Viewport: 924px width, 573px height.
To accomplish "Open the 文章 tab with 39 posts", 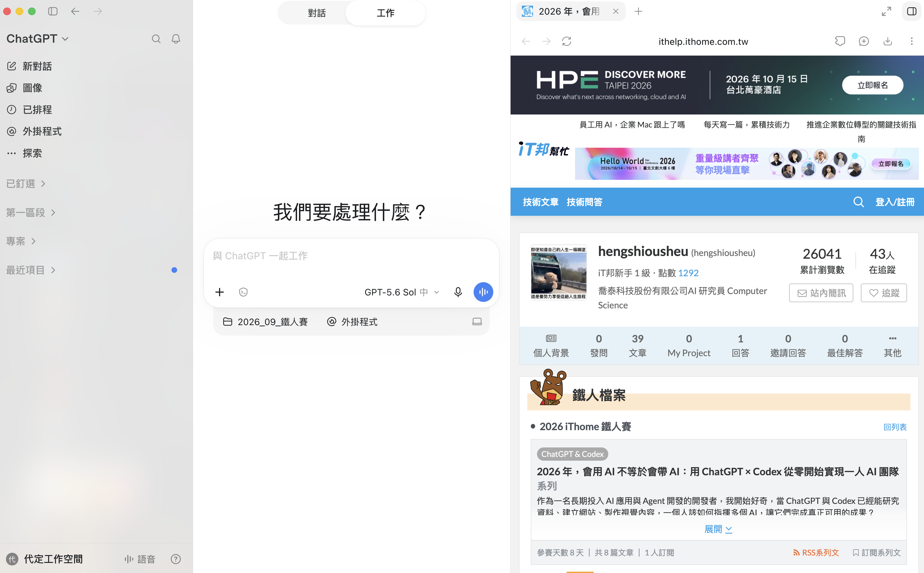I will [638, 346].
